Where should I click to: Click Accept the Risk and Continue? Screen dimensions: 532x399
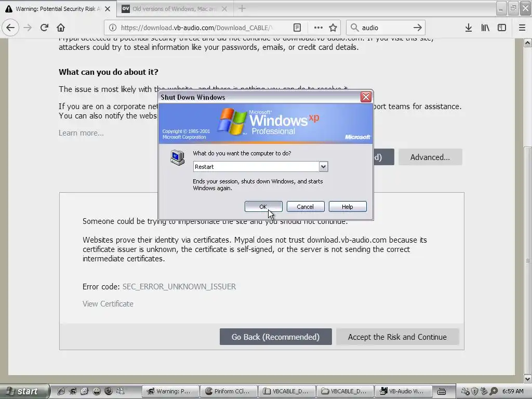click(x=397, y=337)
